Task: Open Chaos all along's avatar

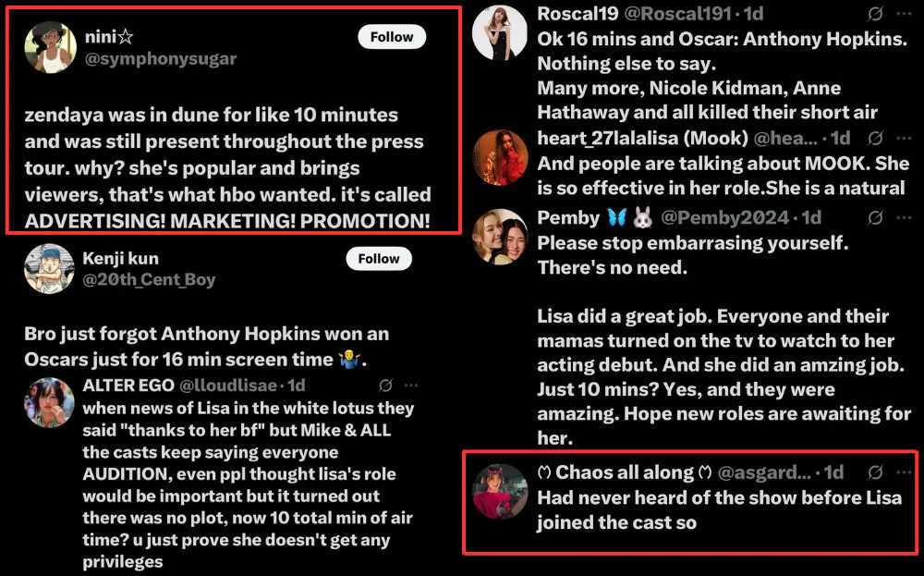Action: pos(500,491)
